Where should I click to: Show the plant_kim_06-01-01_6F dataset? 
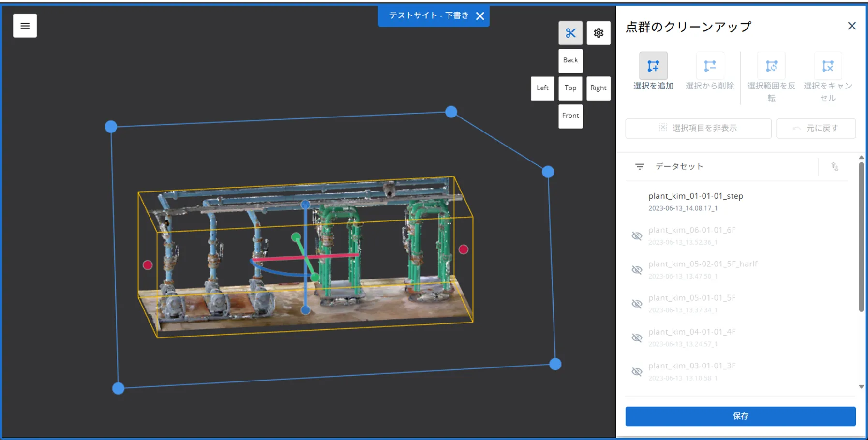click(637, 236)
